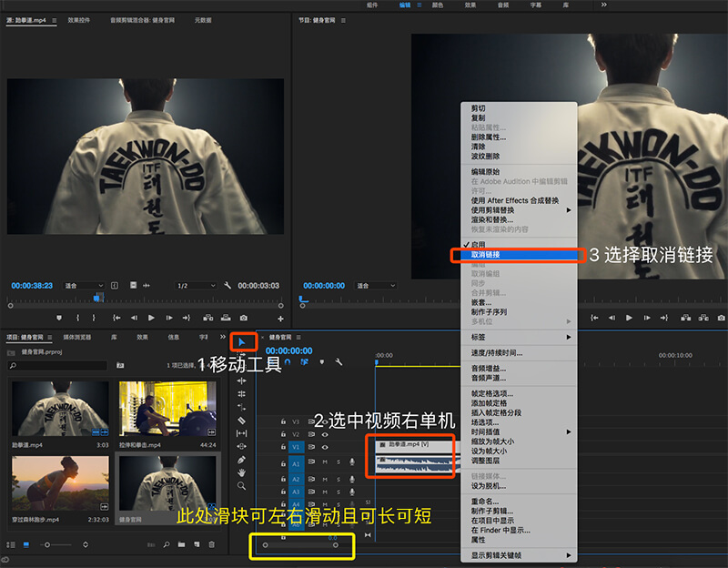
Task: Select 拉伸和拳击.mp4 thumbnail in project
Action: pos(167,409)
